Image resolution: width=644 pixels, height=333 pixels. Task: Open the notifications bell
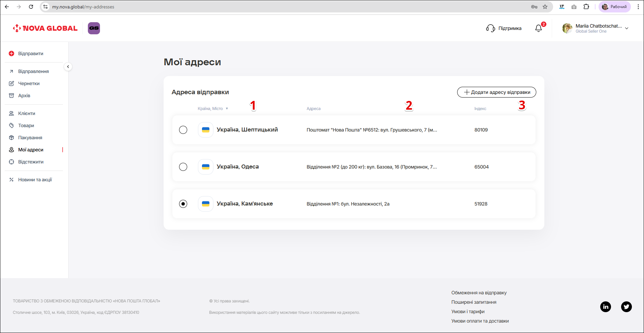click(x=539, y=28)
